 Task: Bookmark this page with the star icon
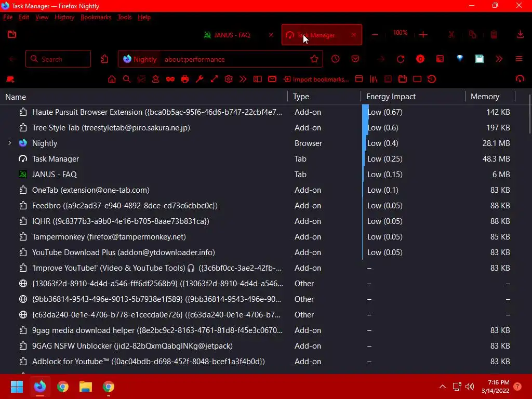314,59
